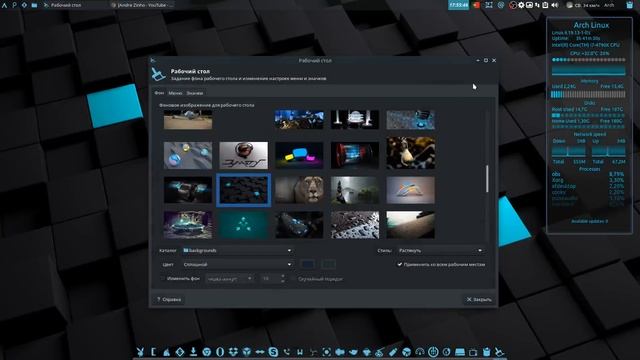The image size is (640, 360).
Task: Click the diamond-shaped icon in the dock
Action: 180,352
